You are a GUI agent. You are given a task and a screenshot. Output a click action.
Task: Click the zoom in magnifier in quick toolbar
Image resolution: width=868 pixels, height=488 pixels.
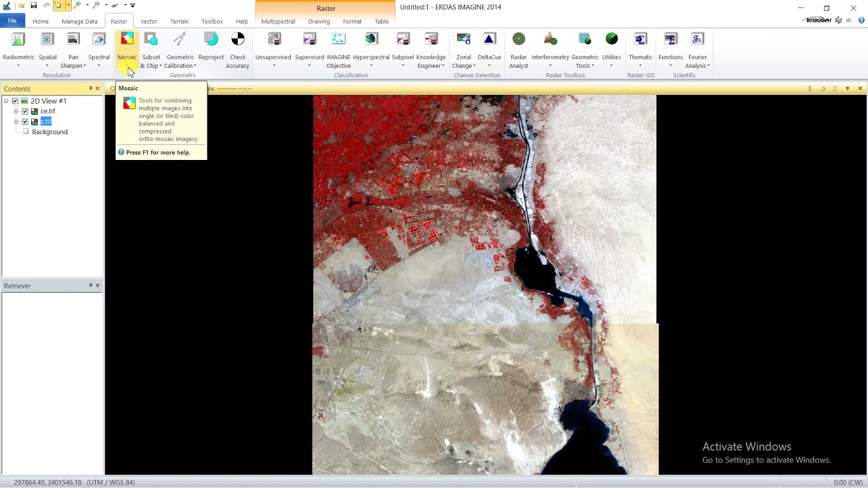77,5
